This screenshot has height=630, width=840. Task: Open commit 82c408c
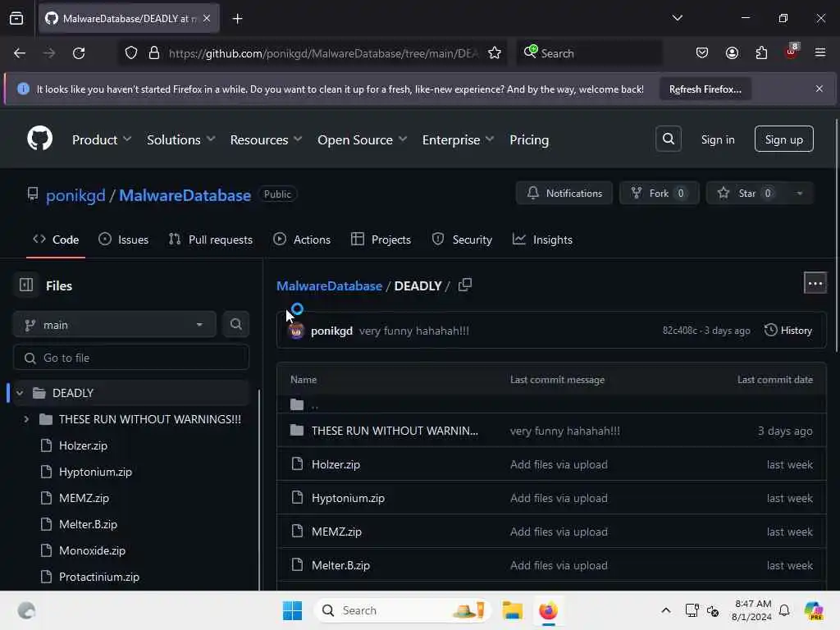tap(679, 331)
